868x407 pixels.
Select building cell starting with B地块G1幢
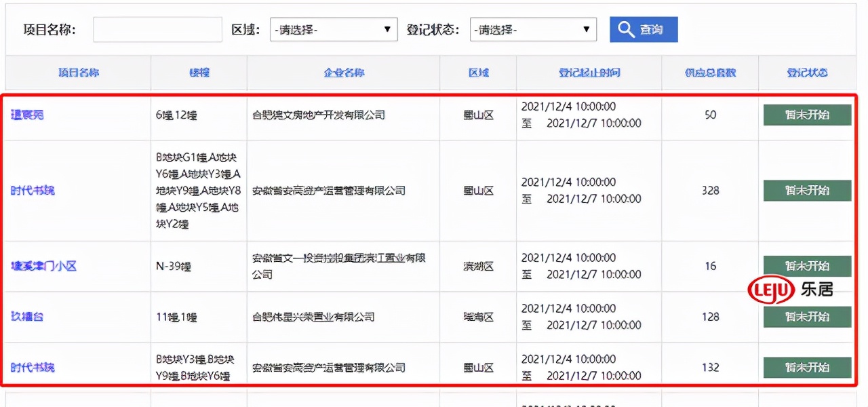tap(197, 191)
